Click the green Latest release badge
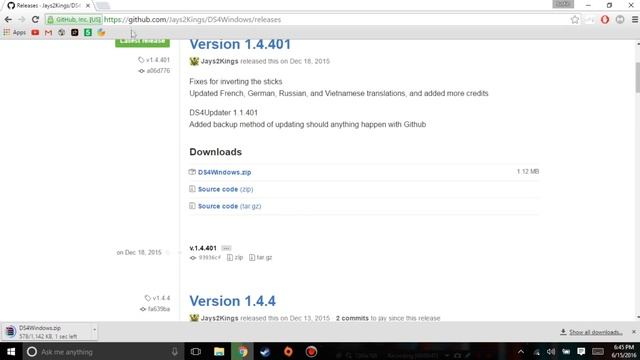Screen dimensions: 640x360 [142, 42]
